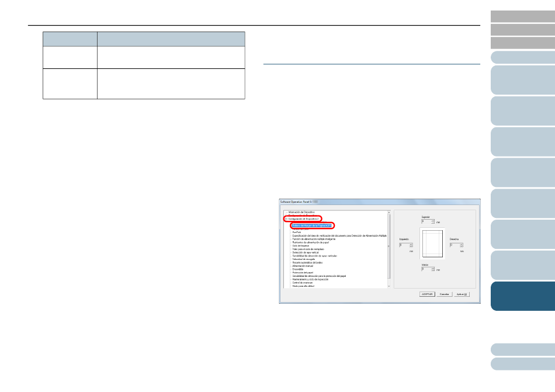Select Sensibilidad de detección de rayas verticales

tap(314, 256)
